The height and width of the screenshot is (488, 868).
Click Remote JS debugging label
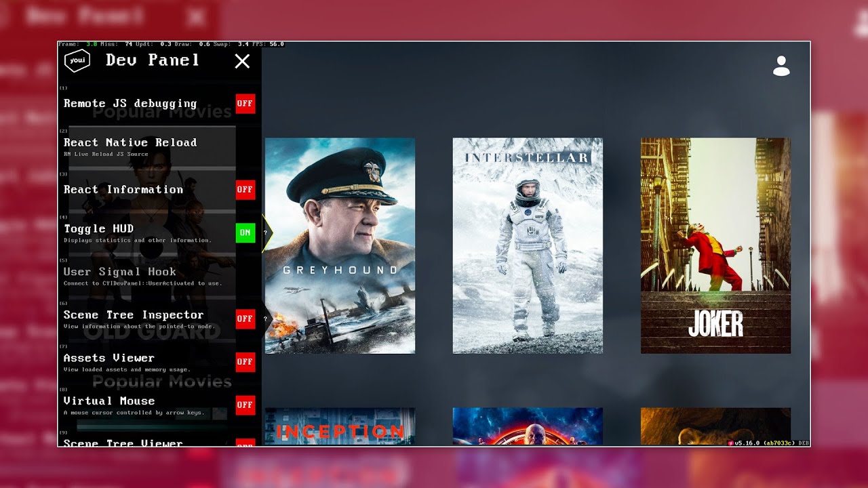click(x=130, y=104)
